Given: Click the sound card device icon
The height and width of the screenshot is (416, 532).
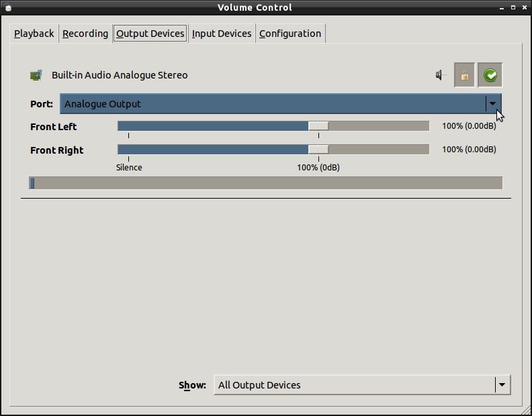Looking at the screenshot, I should [x=36, y=75].
